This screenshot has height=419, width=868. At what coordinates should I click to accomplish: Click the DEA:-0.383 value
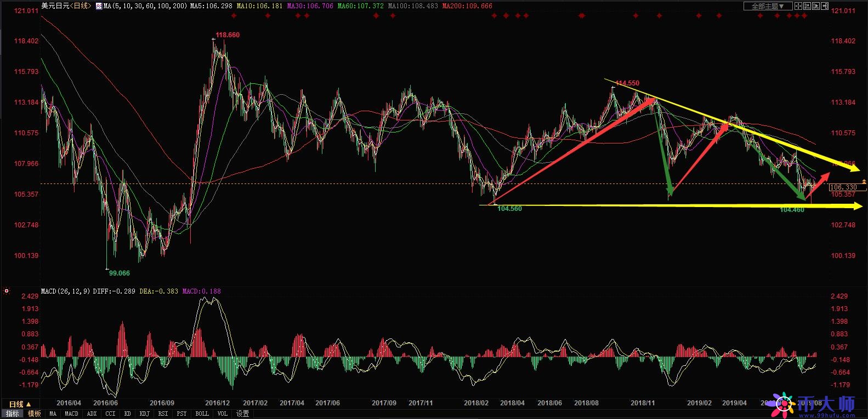point(159,291)
